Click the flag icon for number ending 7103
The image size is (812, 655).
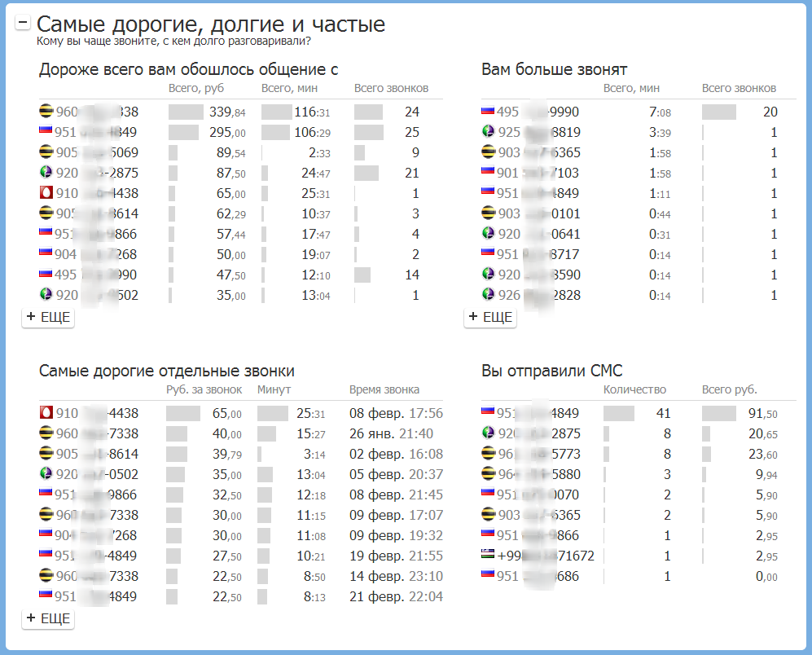(488, 171)
